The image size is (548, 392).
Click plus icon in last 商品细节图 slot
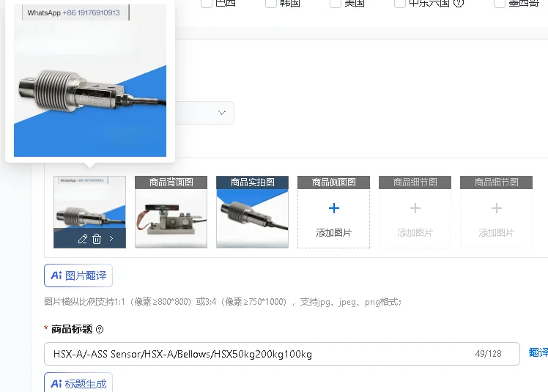[496, 208]
